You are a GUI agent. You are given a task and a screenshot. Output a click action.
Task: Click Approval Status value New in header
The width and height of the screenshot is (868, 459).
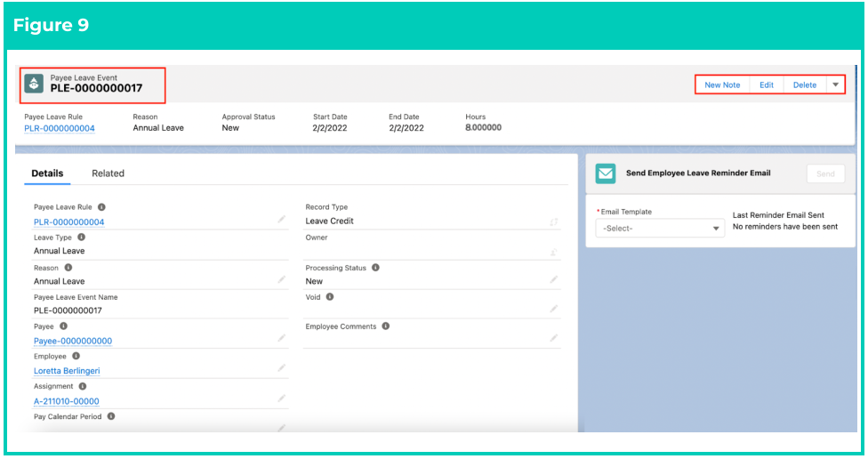230,128
